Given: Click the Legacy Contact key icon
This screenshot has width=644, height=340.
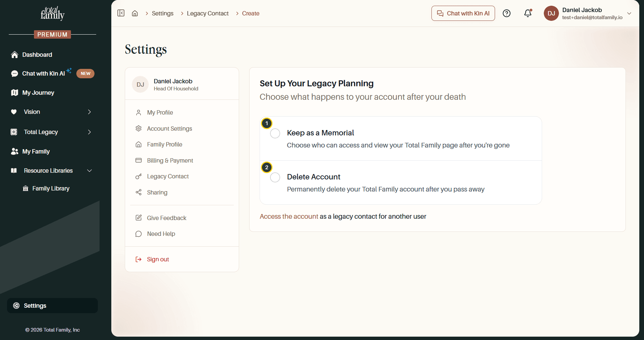Looking at the screenshot, I should coord(139,176).
